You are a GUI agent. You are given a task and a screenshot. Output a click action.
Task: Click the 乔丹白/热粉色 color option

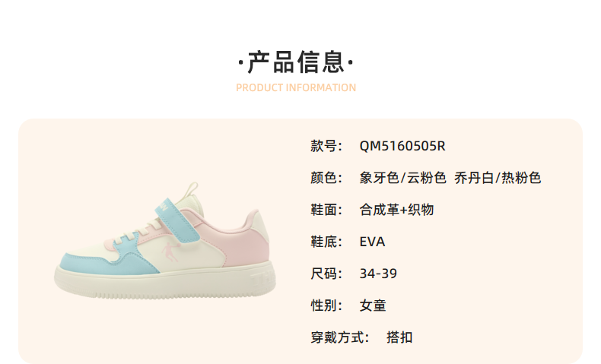pyautogui.click(x=498, y=178)
